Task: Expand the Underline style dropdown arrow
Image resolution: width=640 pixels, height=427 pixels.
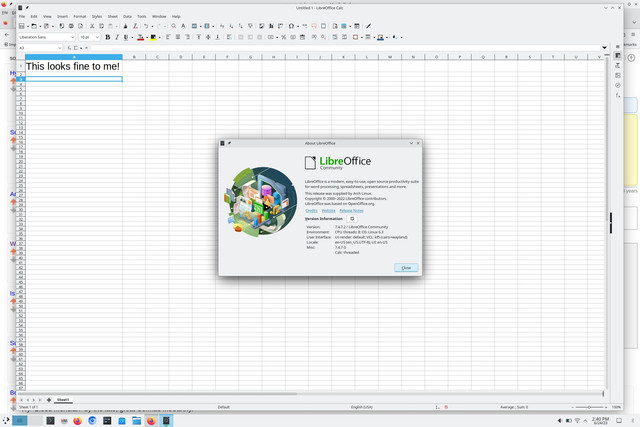Action: [x=132, y=38]
